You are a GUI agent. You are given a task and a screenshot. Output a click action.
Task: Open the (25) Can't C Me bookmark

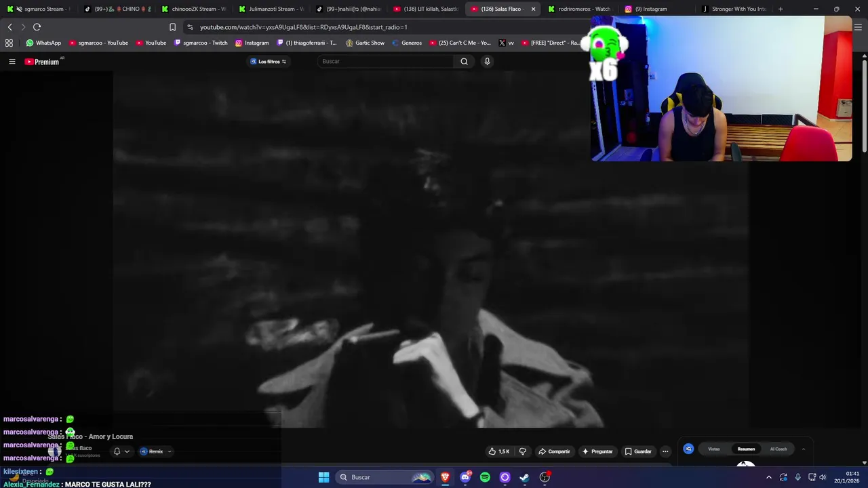pyautogui.click(x=459, y=43)
